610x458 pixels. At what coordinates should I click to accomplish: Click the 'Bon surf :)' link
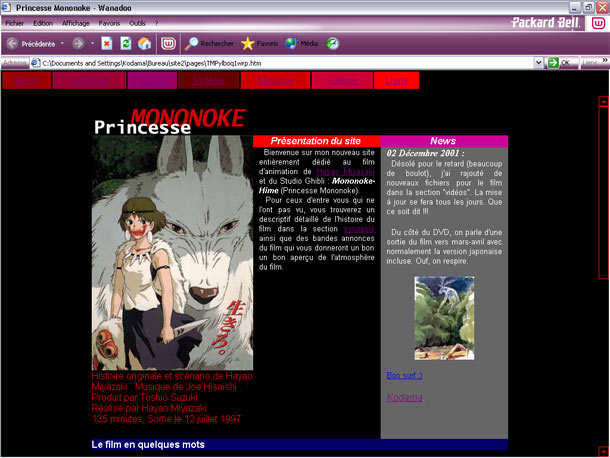point(404,376)
